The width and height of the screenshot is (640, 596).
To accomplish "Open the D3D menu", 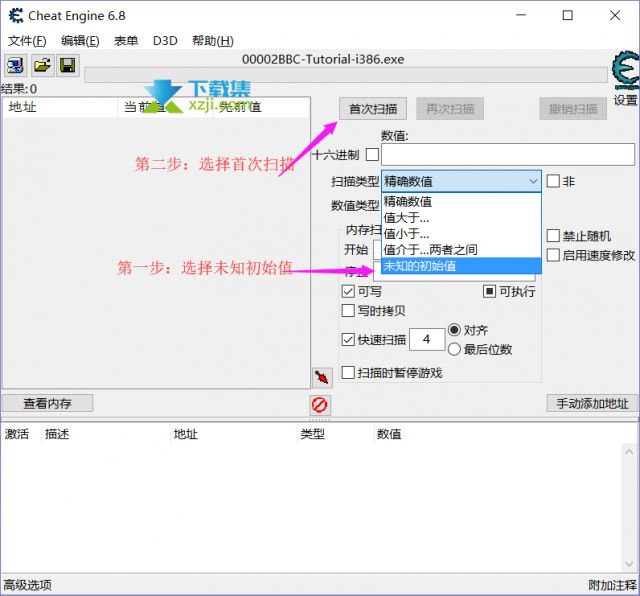I will (165, 41).
